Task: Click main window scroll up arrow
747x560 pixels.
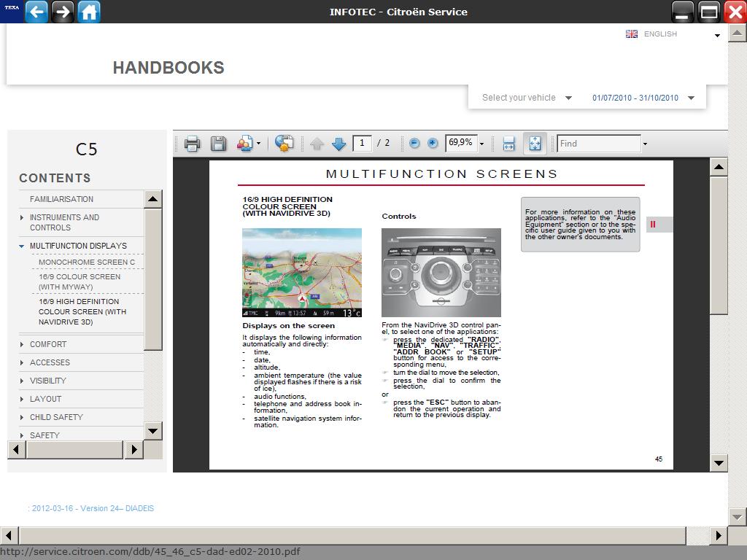Action: (737, 33)
